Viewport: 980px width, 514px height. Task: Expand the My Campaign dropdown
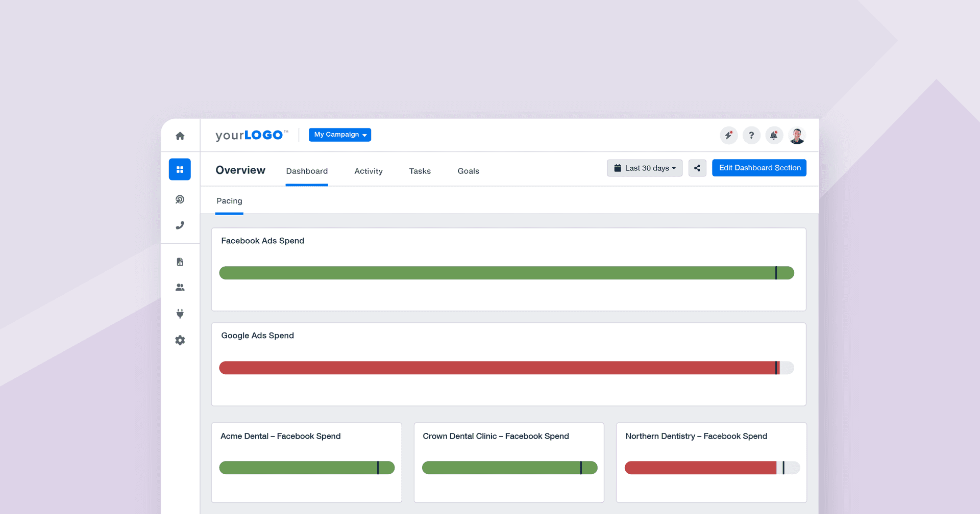(x=340, y=135)
